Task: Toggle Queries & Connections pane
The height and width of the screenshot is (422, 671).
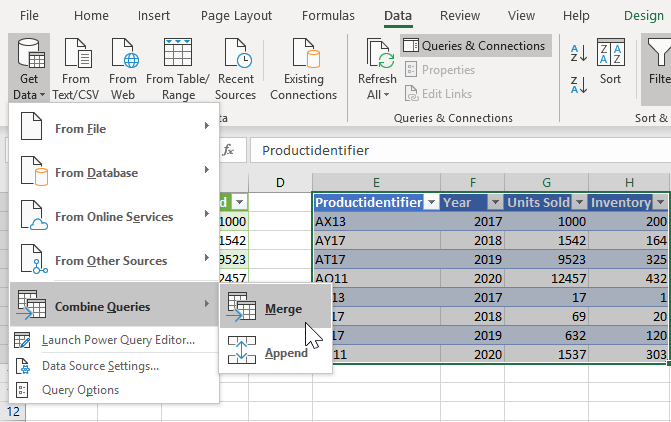Action: coord(475,45)
